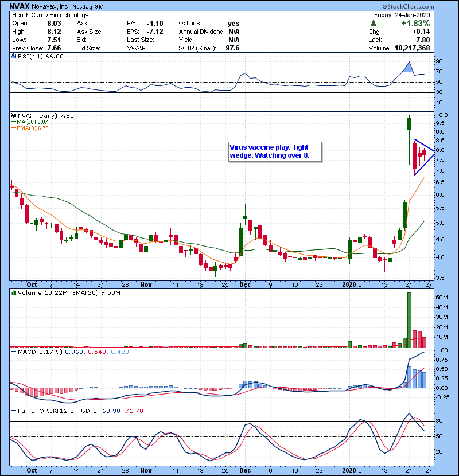459x476 pixels.
Task: Click the orange EMA(8) legend line
Action: pos(13,128)
